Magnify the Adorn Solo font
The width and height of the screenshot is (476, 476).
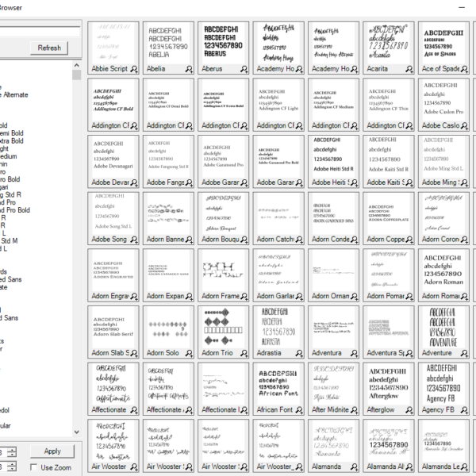coord(189,353)
